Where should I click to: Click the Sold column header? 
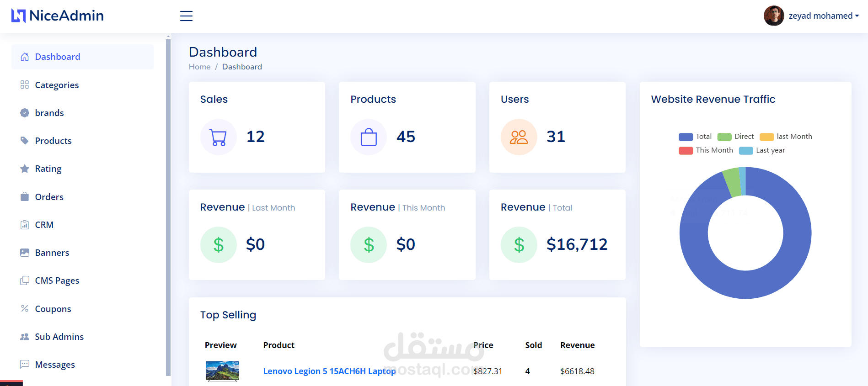click(x=534, y=345)
